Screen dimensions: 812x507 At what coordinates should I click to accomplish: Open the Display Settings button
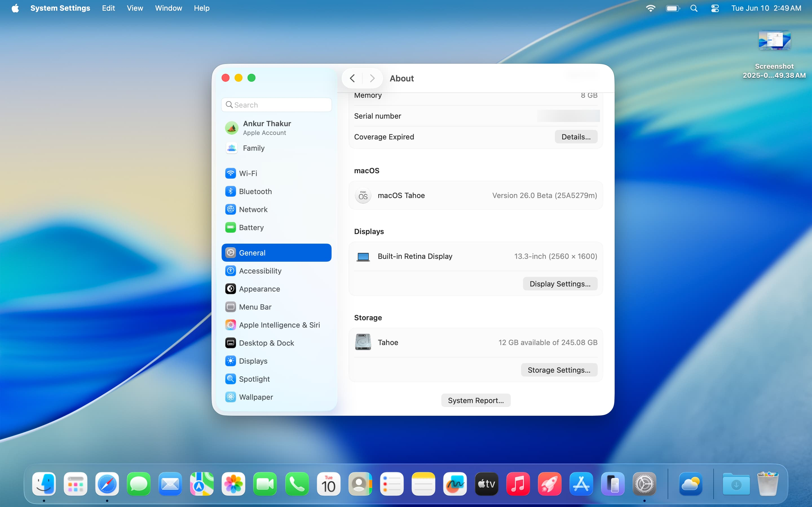(x=560, y=284)
